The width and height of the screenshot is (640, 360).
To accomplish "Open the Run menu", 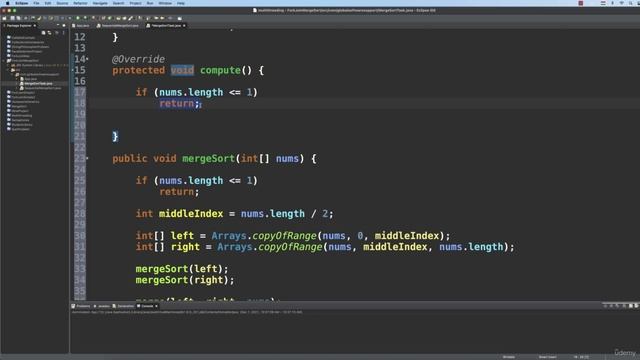I will [150, 3].
